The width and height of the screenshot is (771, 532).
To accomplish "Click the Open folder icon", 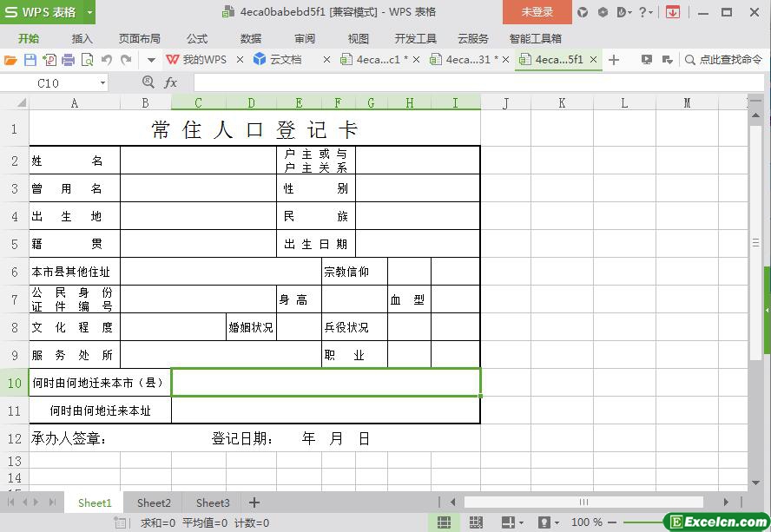I will [10, 60].
